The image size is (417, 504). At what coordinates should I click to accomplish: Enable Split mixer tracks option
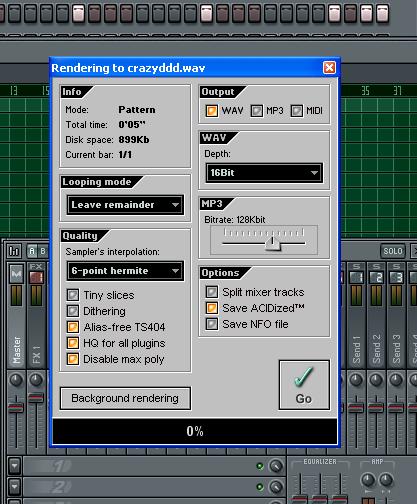tap(212, 292)
